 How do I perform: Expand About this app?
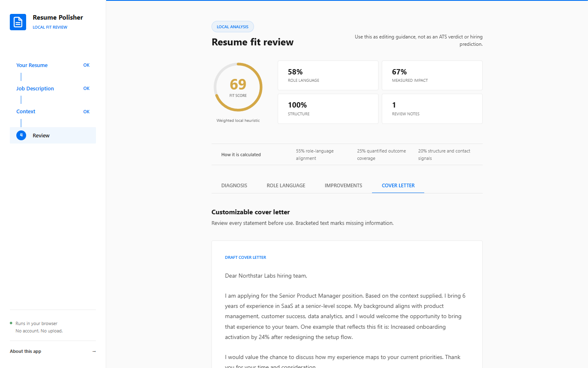click(53, 351)
